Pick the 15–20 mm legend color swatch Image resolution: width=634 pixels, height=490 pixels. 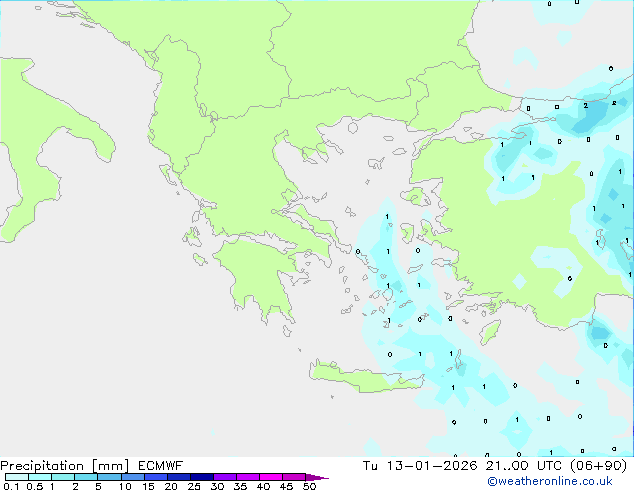click(155, 477)
